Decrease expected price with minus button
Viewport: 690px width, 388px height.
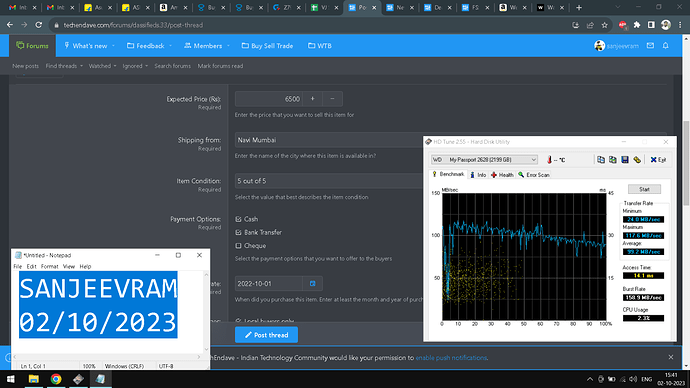coord(332,99)
